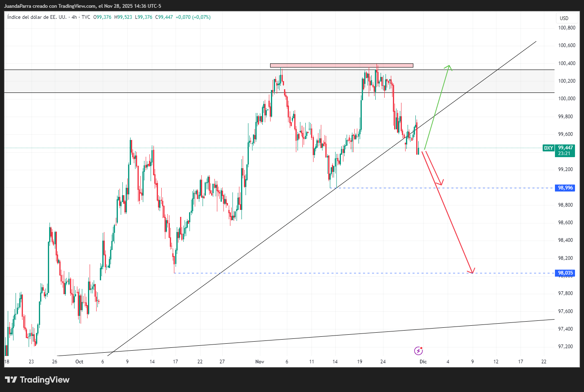Screen dimensions: 584x392
Task: Click the 4h timeframe label
Action: [74, 17]
